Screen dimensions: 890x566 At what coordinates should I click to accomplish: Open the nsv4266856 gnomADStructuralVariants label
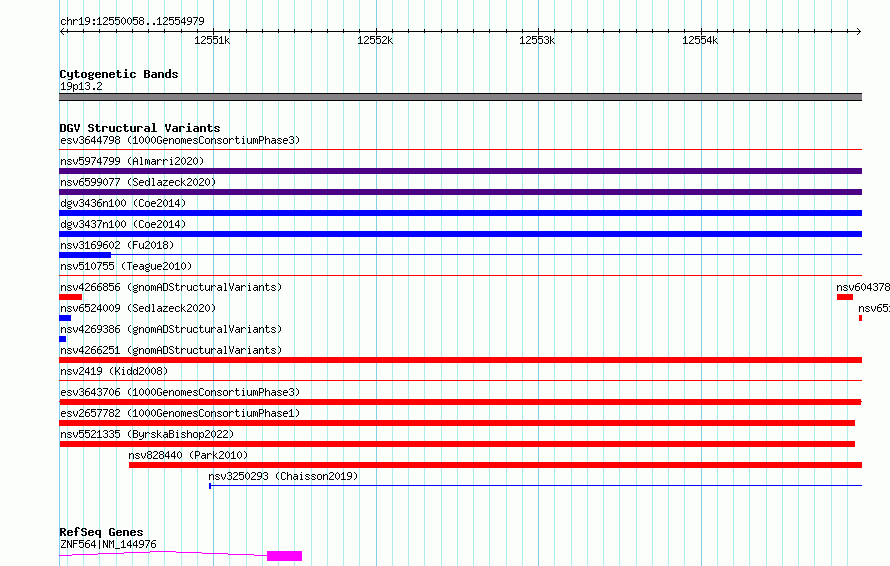171,287
